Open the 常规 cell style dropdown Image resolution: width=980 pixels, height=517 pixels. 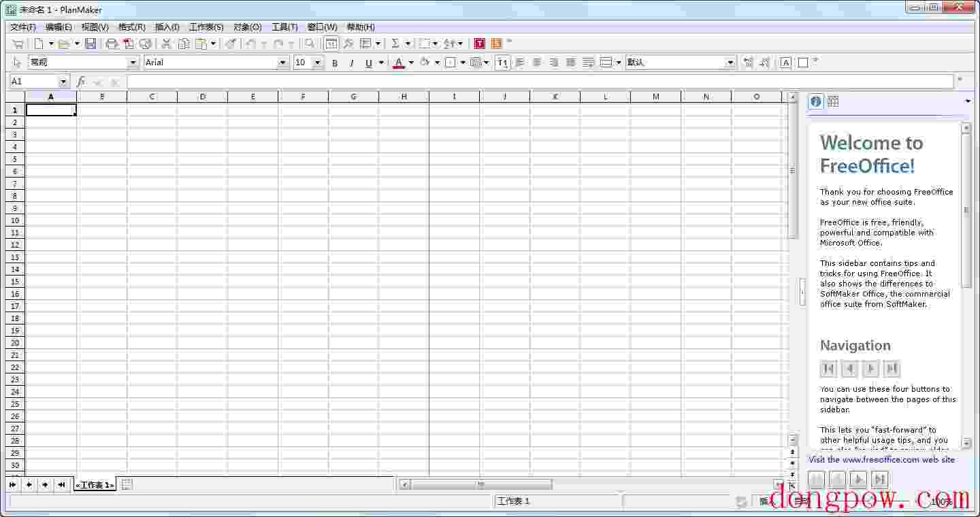133,63
